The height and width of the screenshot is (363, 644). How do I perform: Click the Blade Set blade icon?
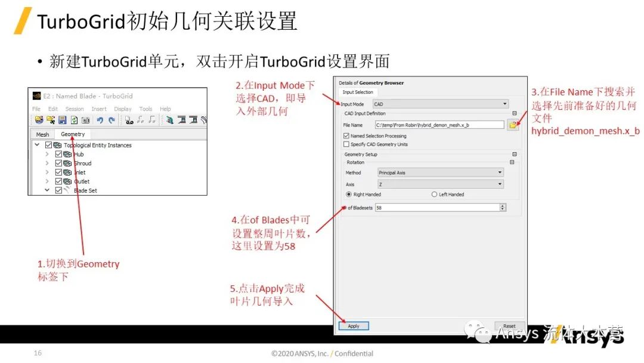tap(67, 190)
